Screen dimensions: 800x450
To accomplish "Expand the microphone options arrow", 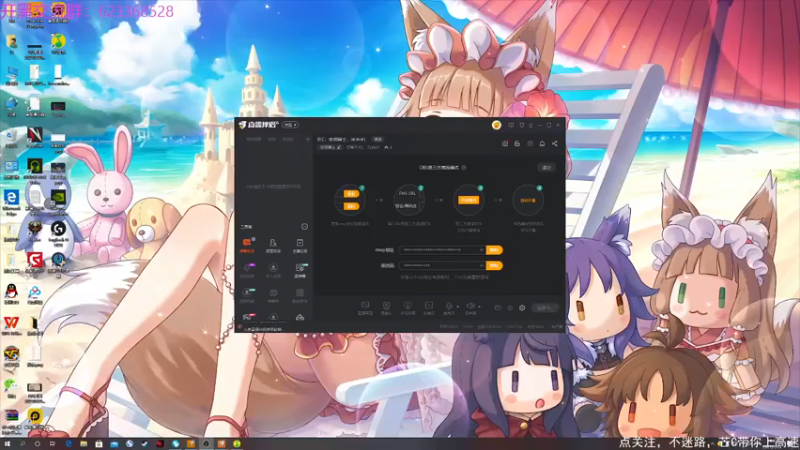I will coord(458,307).
